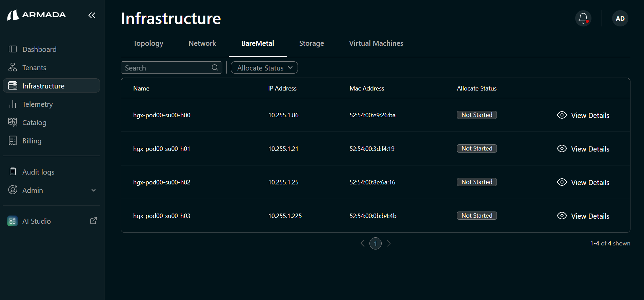The width and height of the screenshot is (644, 300).
Task: Click the Armada logo
Action: click(37, 15)
